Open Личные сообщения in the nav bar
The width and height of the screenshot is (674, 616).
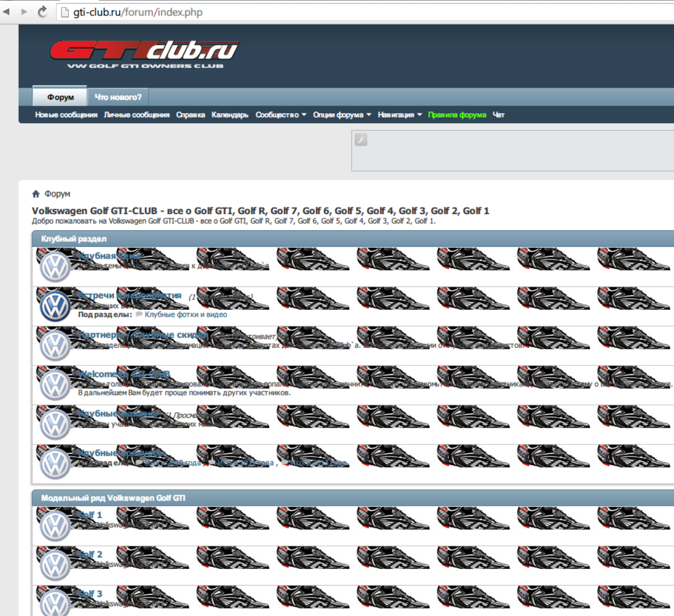pos(137,115)
